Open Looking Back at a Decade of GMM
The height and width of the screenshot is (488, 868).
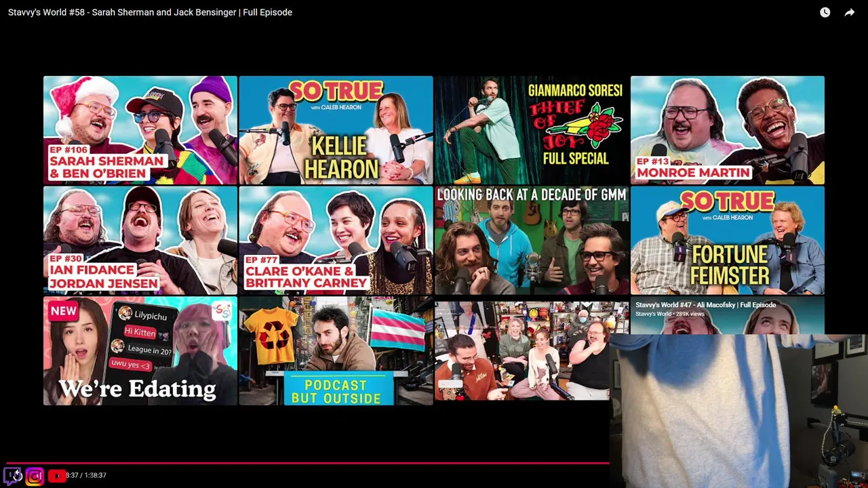click(x=532, y=241)
